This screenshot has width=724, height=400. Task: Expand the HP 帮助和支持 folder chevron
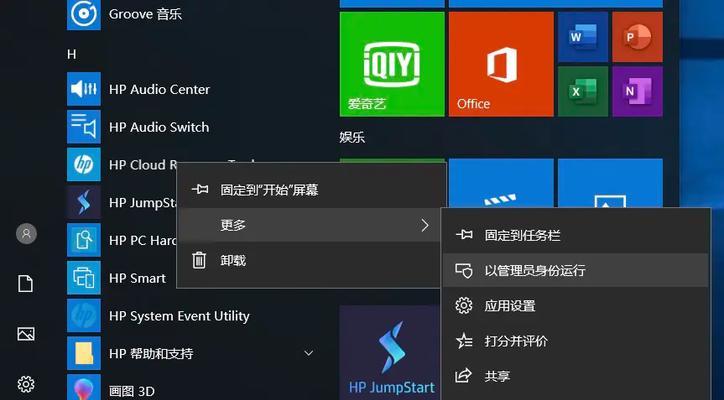tap(308, 353)
